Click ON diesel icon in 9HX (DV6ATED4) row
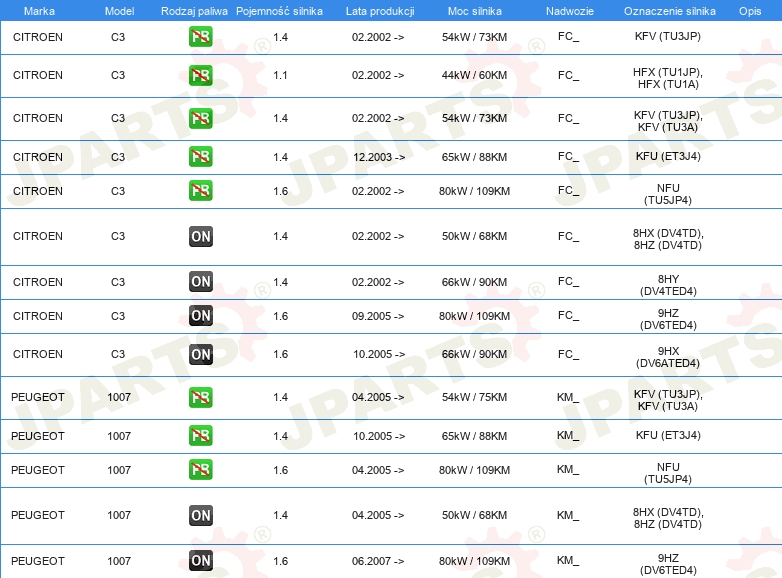Viewport: 782px width, 578px height. click(x=201, y=354)
